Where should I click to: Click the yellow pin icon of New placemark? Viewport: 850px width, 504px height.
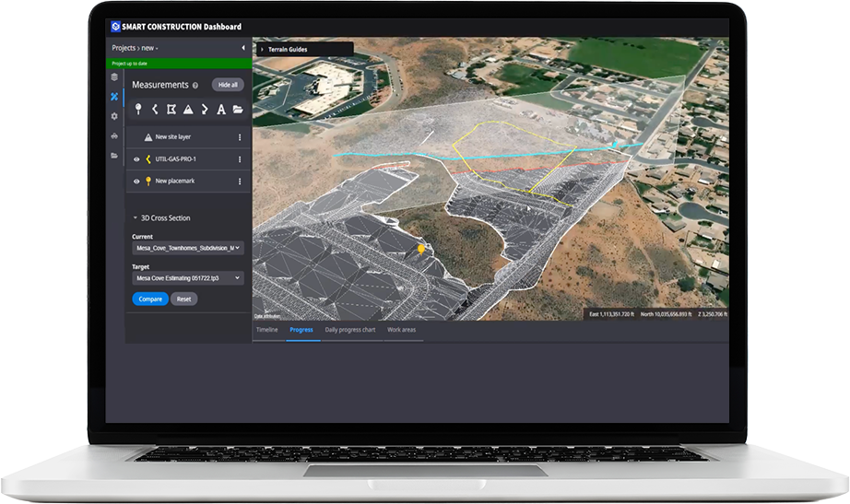(148, 181)
